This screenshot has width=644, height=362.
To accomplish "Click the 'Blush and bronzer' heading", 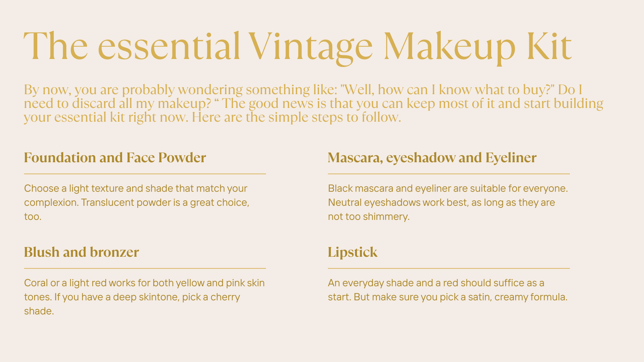I will 82,252.
